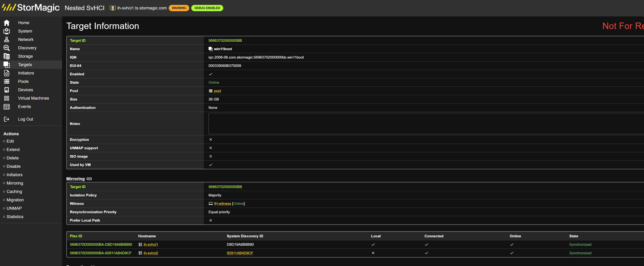This screenshot has width=644, height=266.
Task: View target Statistics
Action: 15,217
